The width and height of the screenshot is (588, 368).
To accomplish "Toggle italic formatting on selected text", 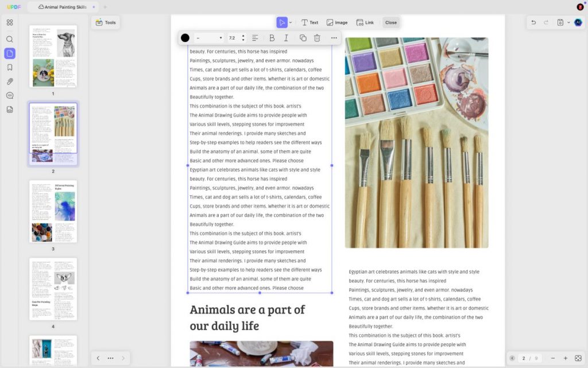I will pos(286,38).
